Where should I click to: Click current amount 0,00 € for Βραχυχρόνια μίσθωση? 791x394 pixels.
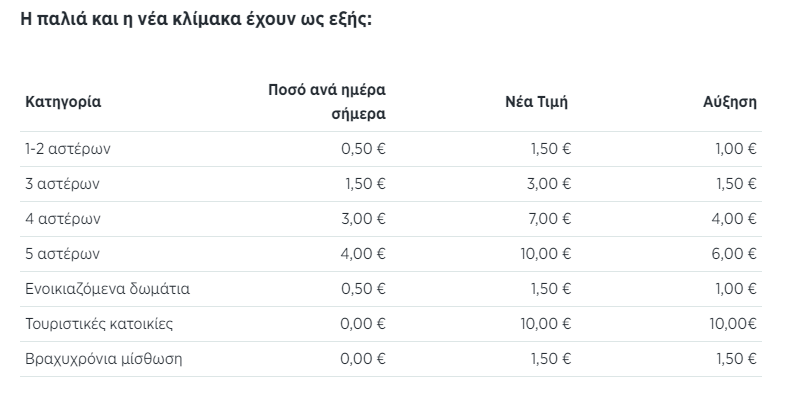[363, 359]
